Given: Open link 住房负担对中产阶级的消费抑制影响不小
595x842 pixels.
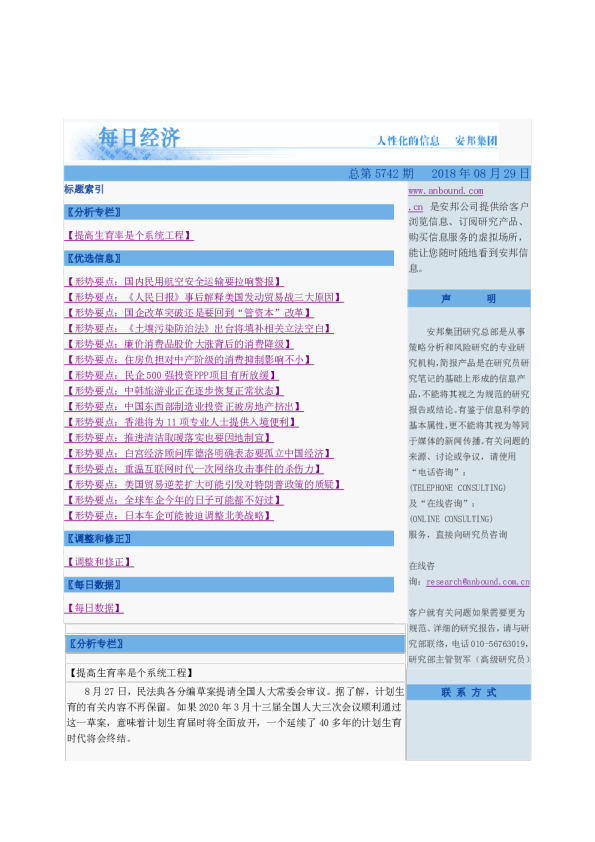Looking at the screenshot, I should tap(189, 360).
